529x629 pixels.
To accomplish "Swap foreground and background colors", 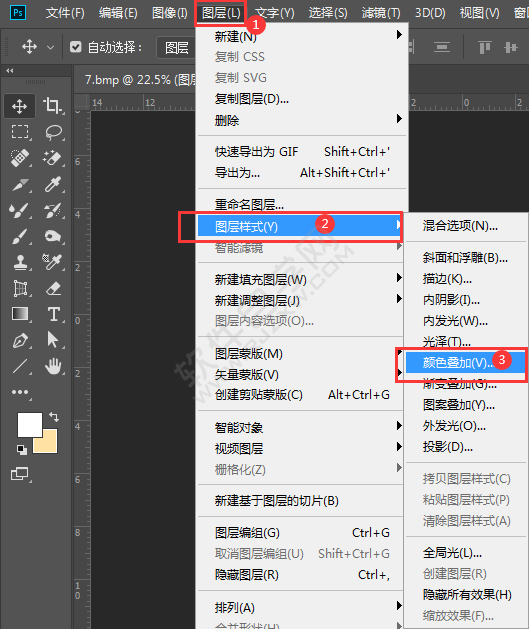I will [54, 417].
